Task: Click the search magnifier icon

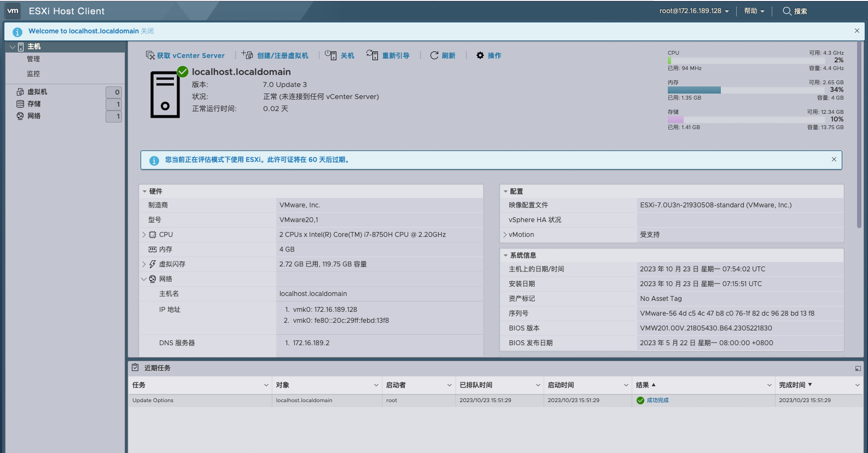Action: point(787,11)
